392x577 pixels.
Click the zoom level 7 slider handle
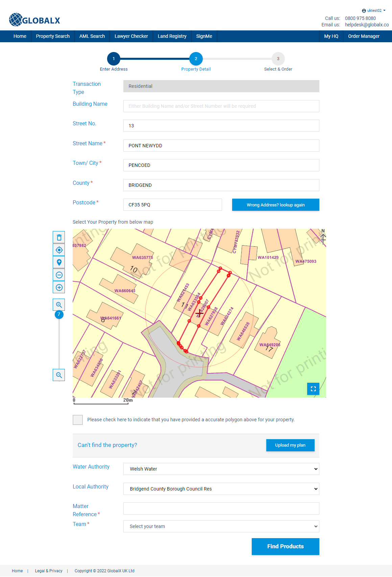[59, 315]
